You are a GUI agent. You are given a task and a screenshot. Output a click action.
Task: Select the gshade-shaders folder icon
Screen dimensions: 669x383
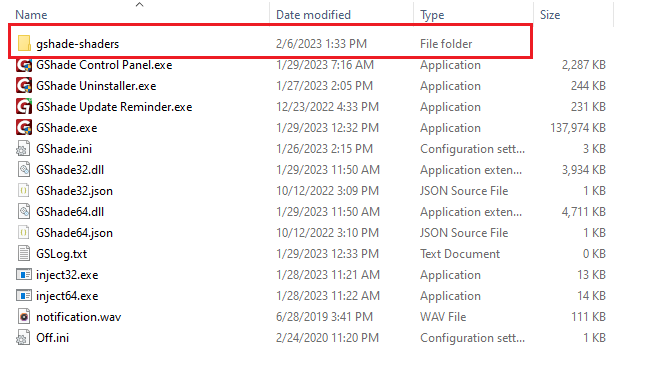[24, 44]
